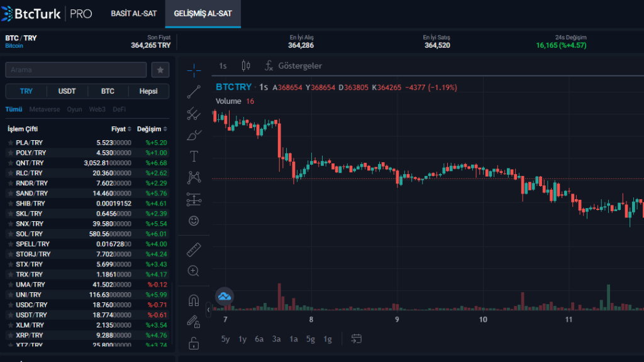Image resolution: width=644 pixels, height=362 pixels.
Task: Select the brush drawing tool
Action: point(194,135)
